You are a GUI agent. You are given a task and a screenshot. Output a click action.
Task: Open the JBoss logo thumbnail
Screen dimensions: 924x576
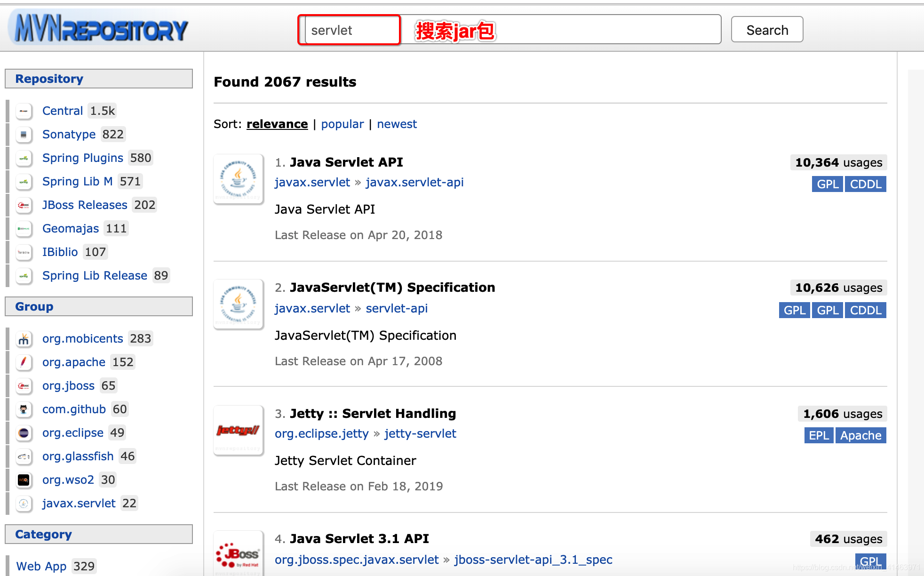[239, 553]
